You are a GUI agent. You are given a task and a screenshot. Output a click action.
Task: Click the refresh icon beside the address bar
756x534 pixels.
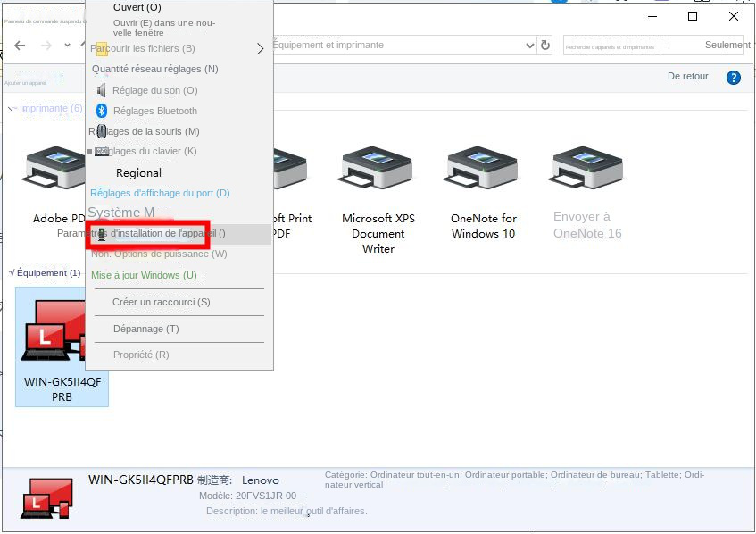(x=545, y=45)
